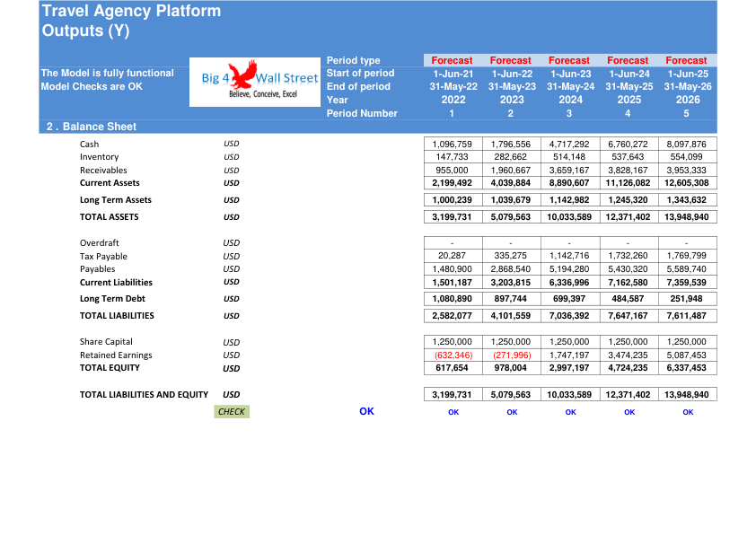Image resolution: width=756 pixels, height=535 pixels.
Task: Click Forecast header above 1-Jun-21
Action: click(452, 60)
